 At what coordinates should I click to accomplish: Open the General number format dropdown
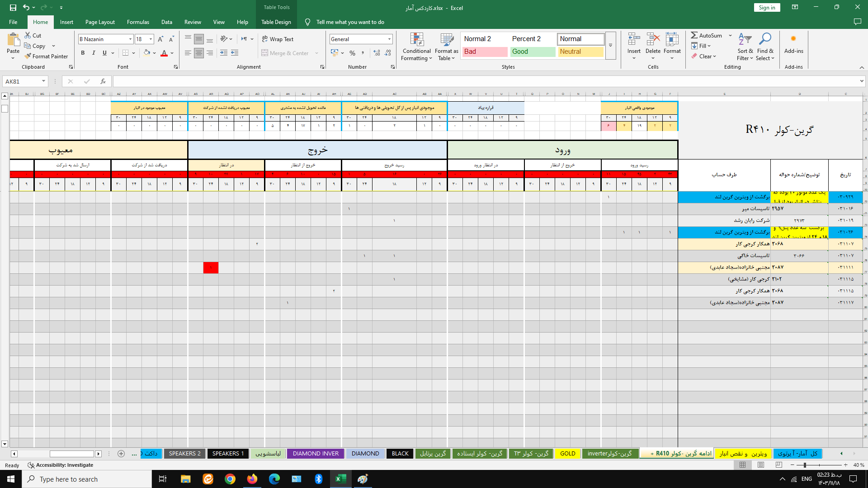pyautogui.click(x=389, y=39)
